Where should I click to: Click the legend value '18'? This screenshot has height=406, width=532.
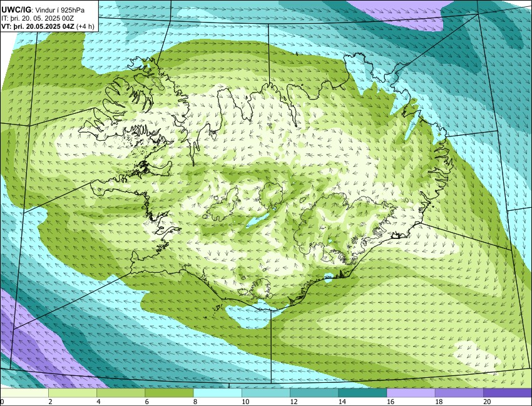[x=438, y=402]
